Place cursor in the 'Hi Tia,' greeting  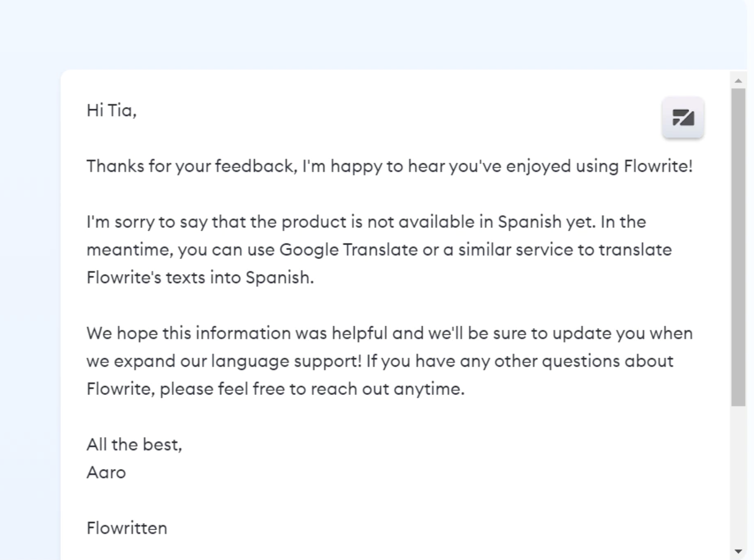point(112,110)
